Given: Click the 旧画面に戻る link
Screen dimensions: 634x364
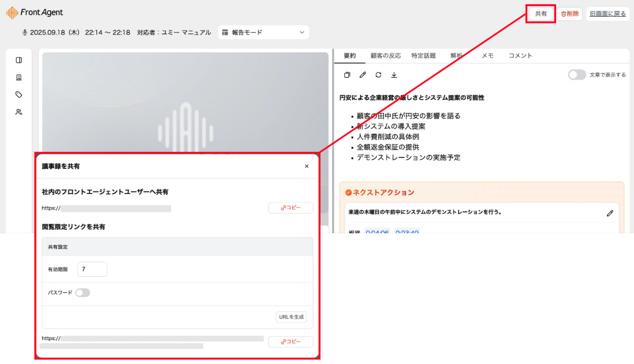Looking at the screenshot, I should tap(607, 14).
